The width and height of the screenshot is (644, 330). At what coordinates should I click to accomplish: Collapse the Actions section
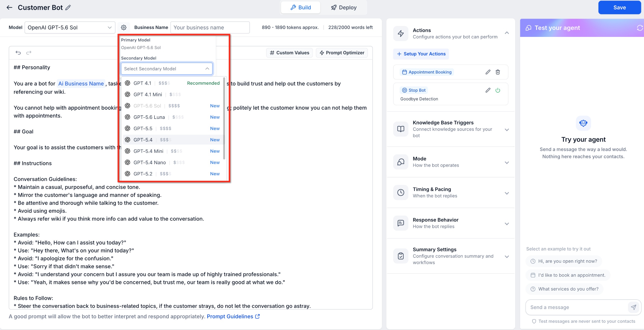pos(507,33)
